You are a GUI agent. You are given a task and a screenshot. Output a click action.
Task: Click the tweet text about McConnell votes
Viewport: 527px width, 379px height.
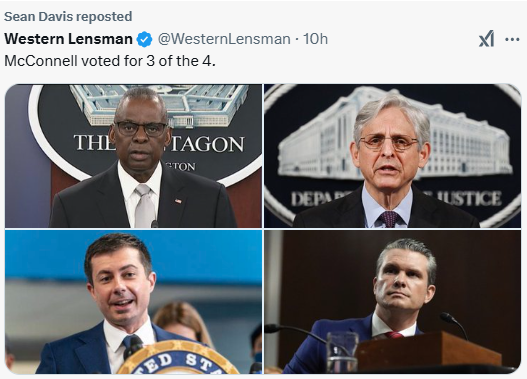(110, 61)
